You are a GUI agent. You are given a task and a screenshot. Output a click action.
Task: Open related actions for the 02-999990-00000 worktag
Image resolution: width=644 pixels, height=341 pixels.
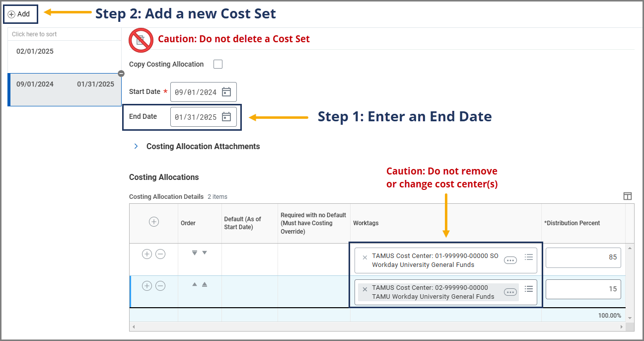[510, 292]
